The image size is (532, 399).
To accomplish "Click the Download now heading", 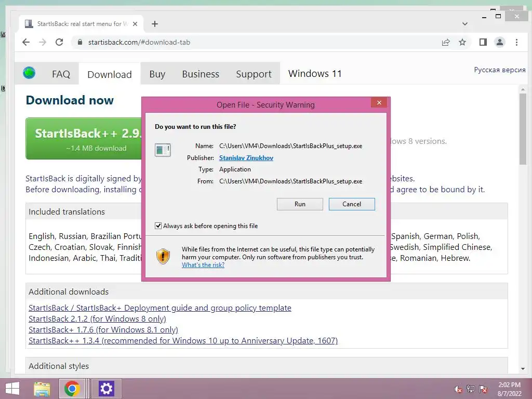I will 70,100.
